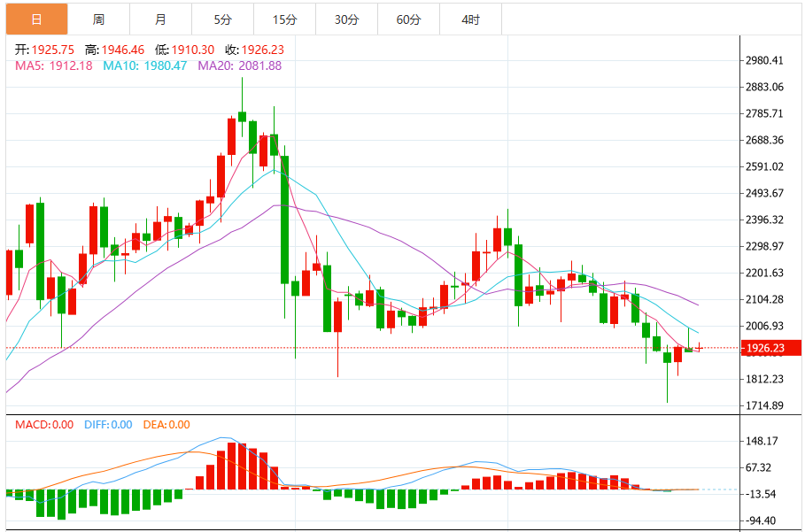Click the 高 high price value 1946.46
Viewport: 805px width, 532px height.
point(123,50)
